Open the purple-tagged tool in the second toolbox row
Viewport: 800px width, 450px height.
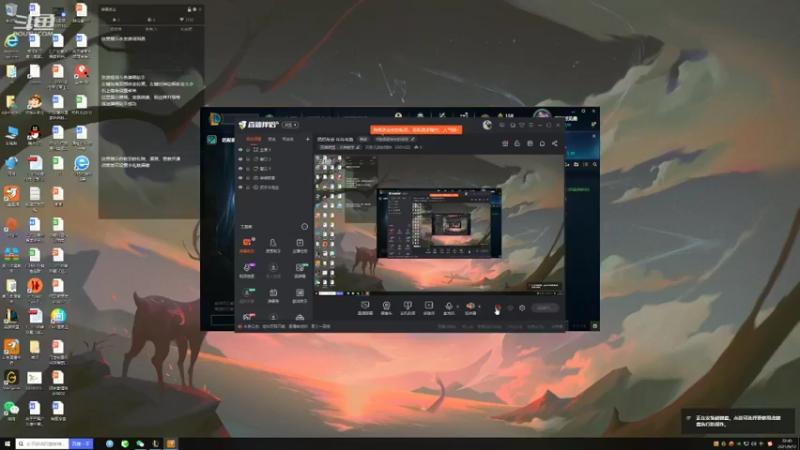point(247,270)
